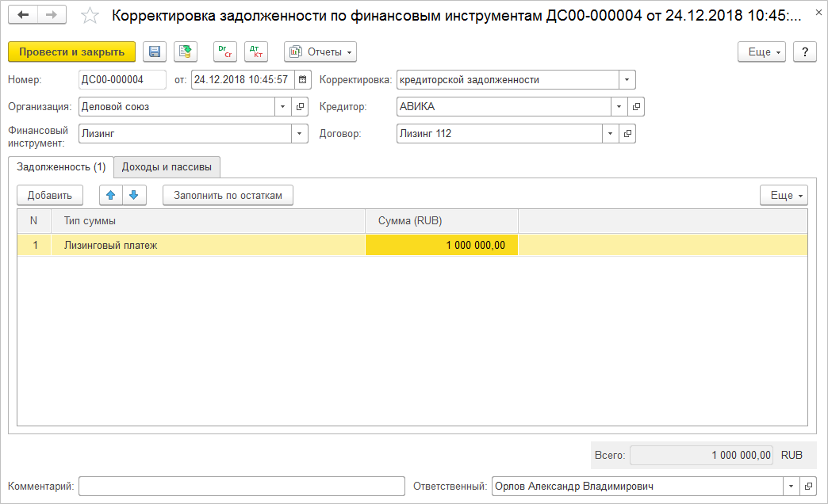
Task: Select the Лизинговый платеж cell
Action: (x=208, y=245)
